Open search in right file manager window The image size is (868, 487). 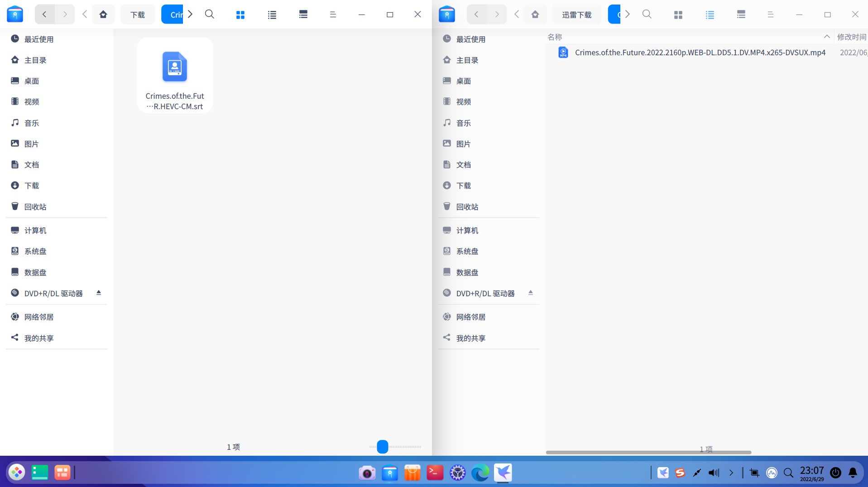[647, 14]
